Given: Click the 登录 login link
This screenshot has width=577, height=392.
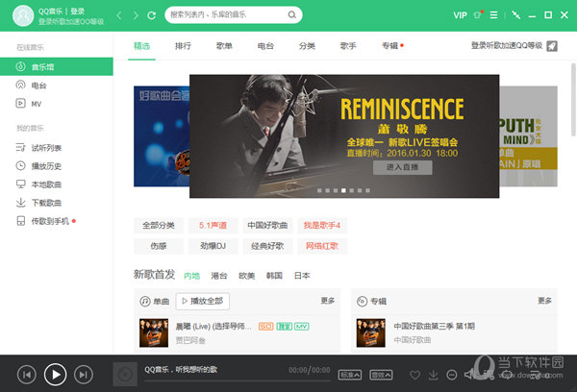Looking at the screenshot, I should coord(77,11).
